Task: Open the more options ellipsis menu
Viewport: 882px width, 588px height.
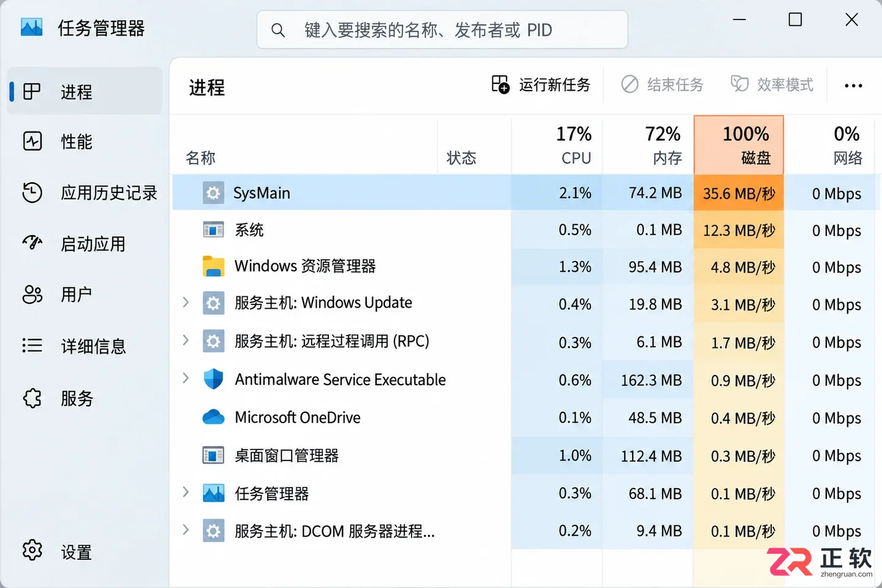Action: 853,86
